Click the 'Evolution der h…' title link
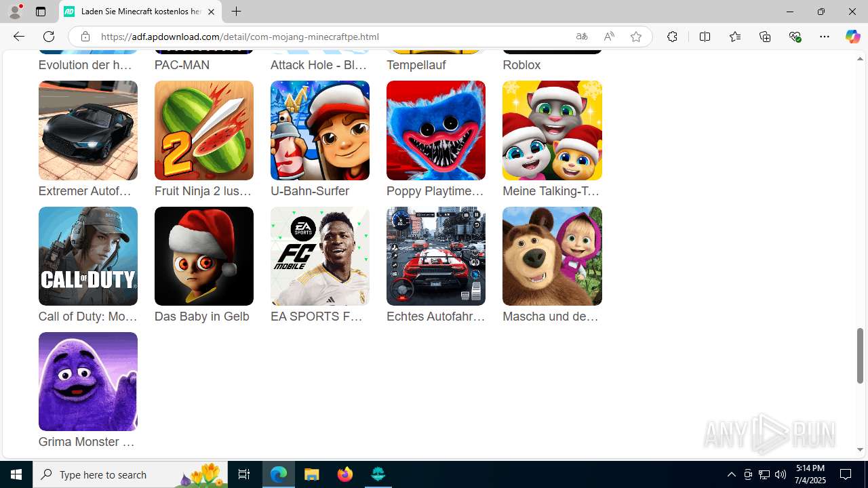This screenshot has height=488, width=868. (85, 65)
